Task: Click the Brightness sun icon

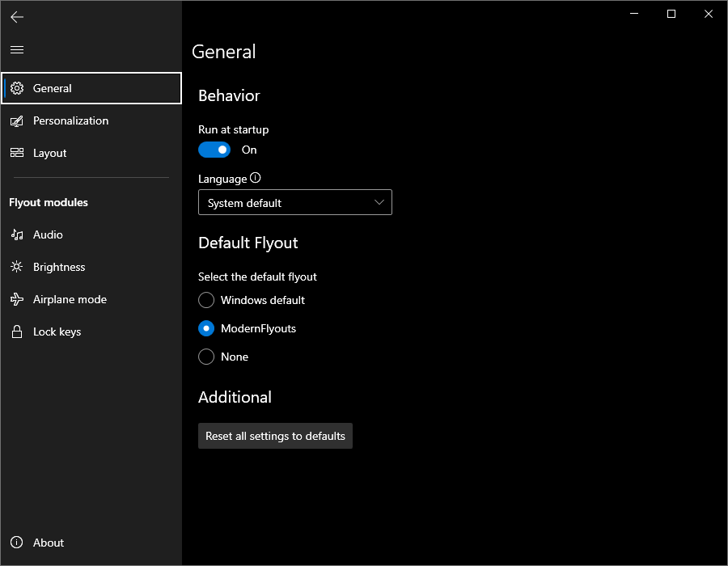Action: click(17, 267)
